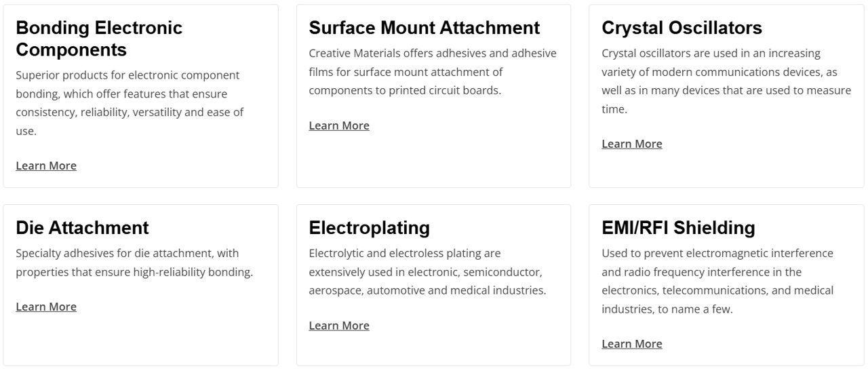Image resolution: width=868 pixels, height=369 pixels.
Task: Click the specialty adhesives description text
Action: [134, 263]
